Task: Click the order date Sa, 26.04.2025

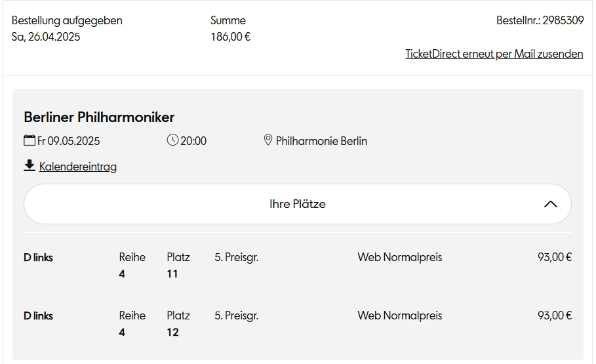Action: 46,37
